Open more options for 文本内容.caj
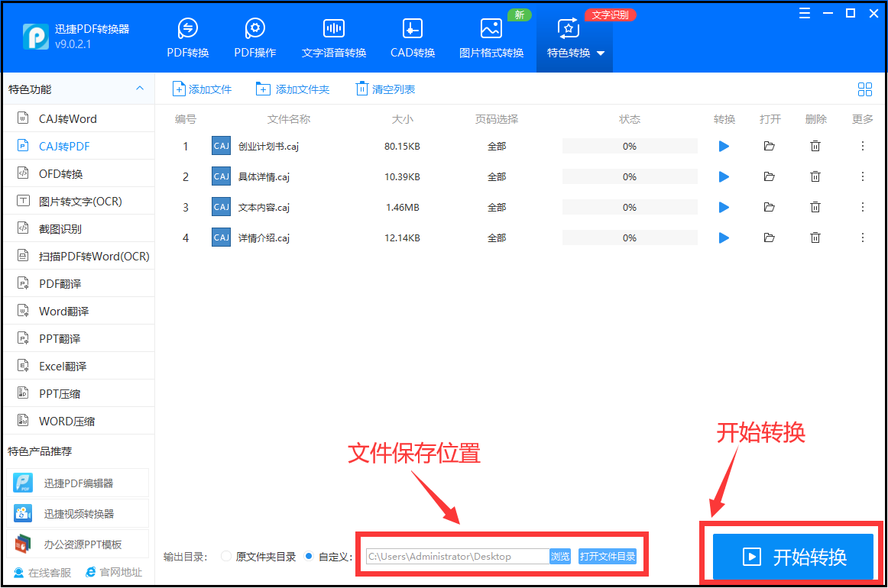This screenshot has width=888, height=588. pyautogui.click(x=863, y=207)
